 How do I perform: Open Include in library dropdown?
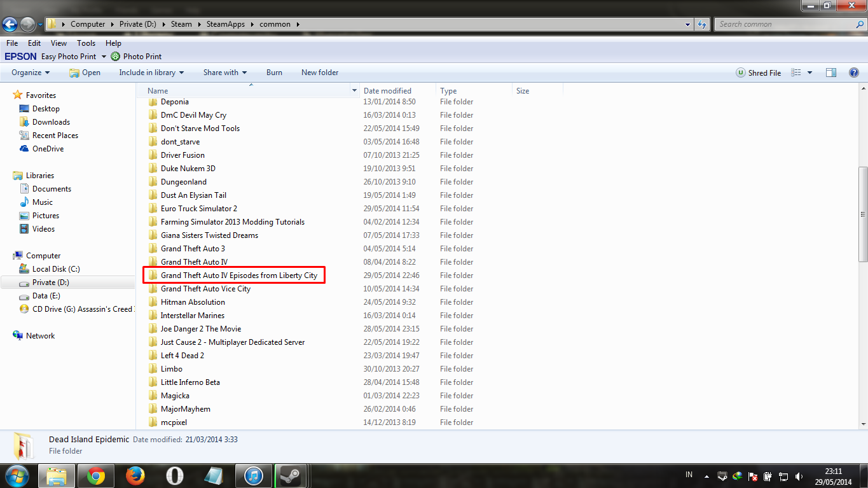point(151,73)
